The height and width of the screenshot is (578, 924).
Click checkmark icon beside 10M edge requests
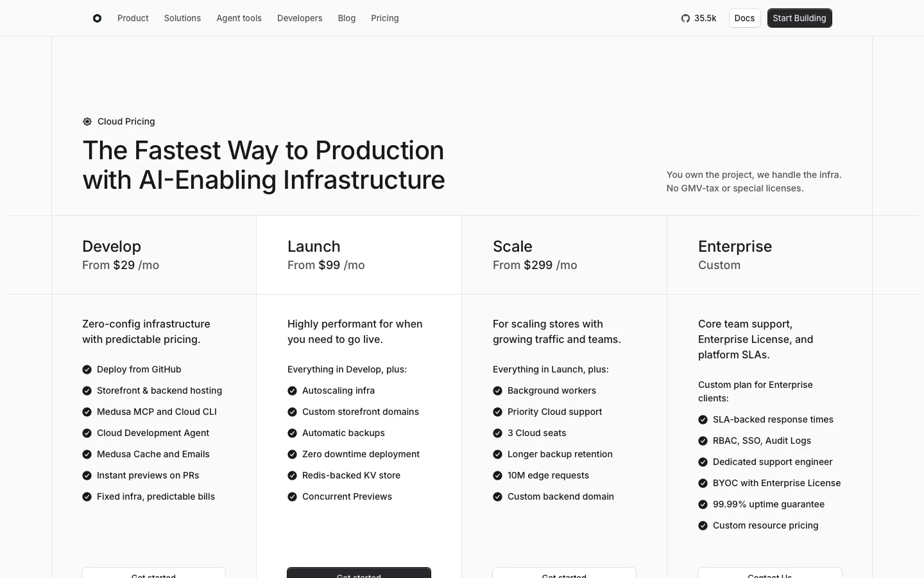coord(497,475)
